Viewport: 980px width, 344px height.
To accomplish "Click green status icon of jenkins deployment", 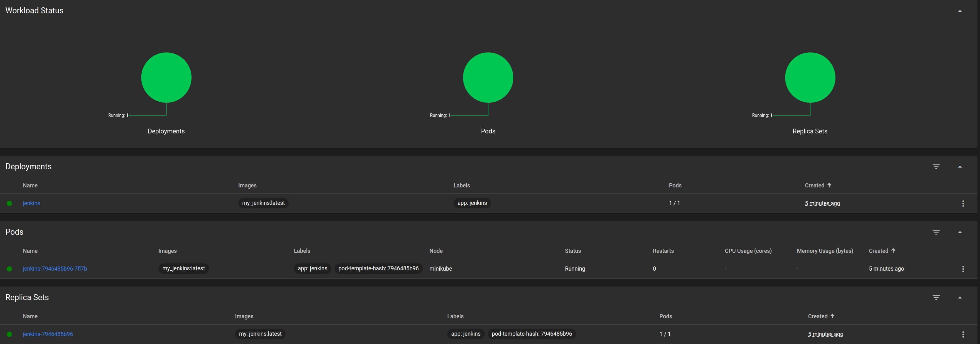I will (x=10, y=204).
